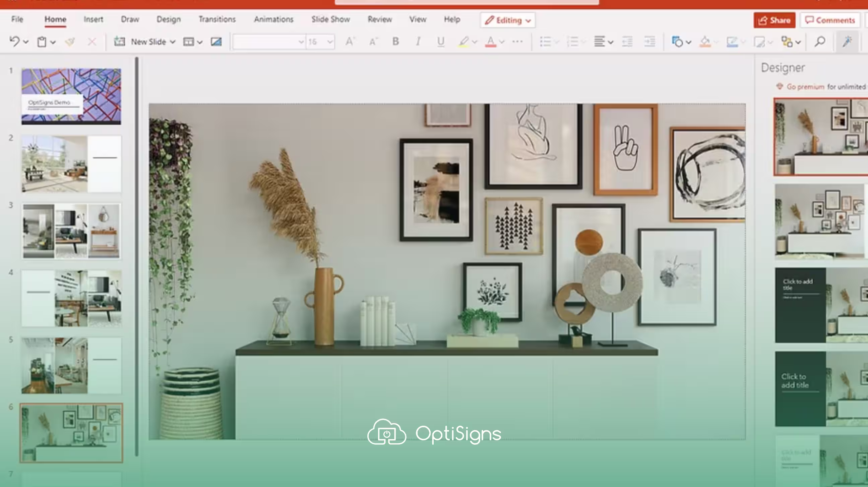
Task: Click the New Slide icon
Action: pyautogui.click(x=120, y=42)
